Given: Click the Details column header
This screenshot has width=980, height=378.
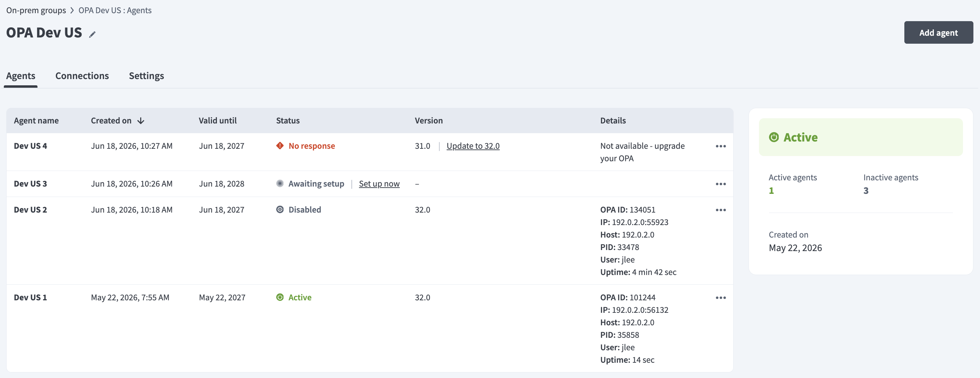Looking at the screenshot, I should point(613,121).
